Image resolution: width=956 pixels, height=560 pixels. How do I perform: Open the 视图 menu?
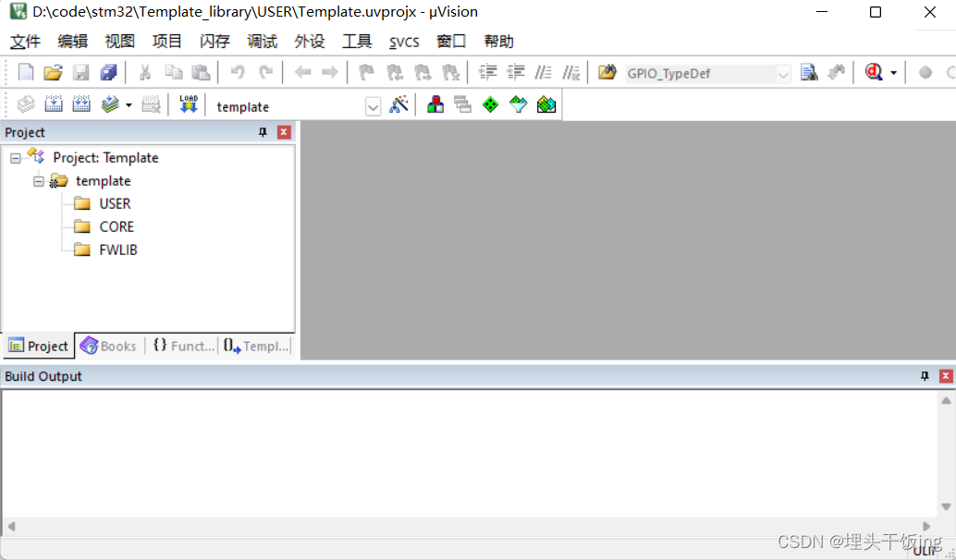point(119,42)
